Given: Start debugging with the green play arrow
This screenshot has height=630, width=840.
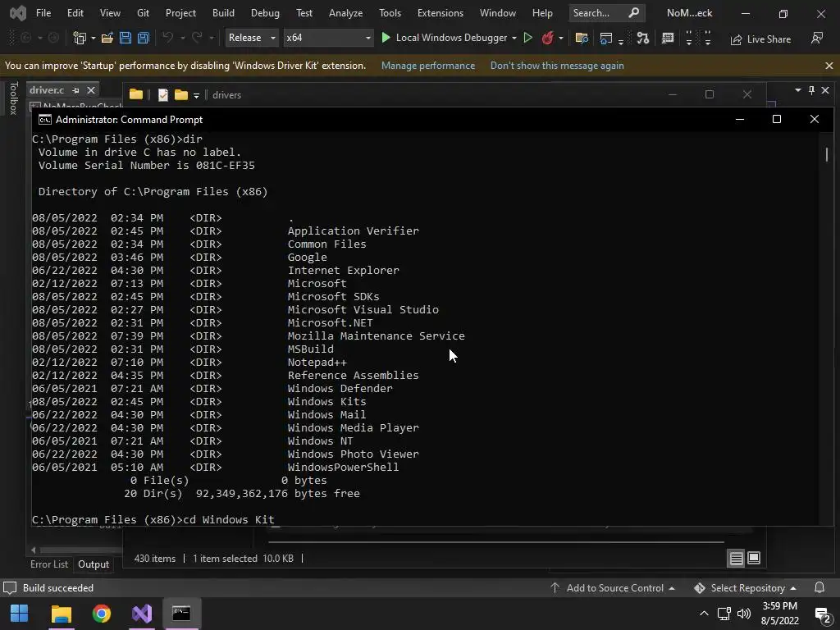Looking at the screenshot, I should tap(386, 38).
